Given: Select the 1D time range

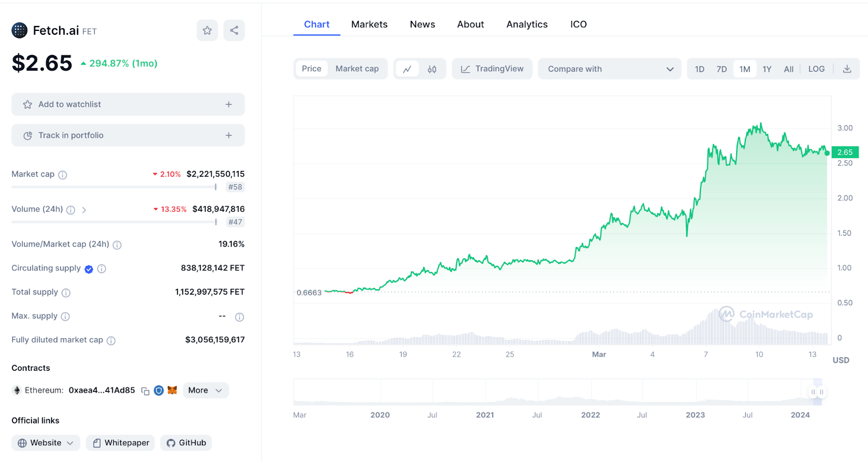Looking at the screenshot, I should 700,69.
